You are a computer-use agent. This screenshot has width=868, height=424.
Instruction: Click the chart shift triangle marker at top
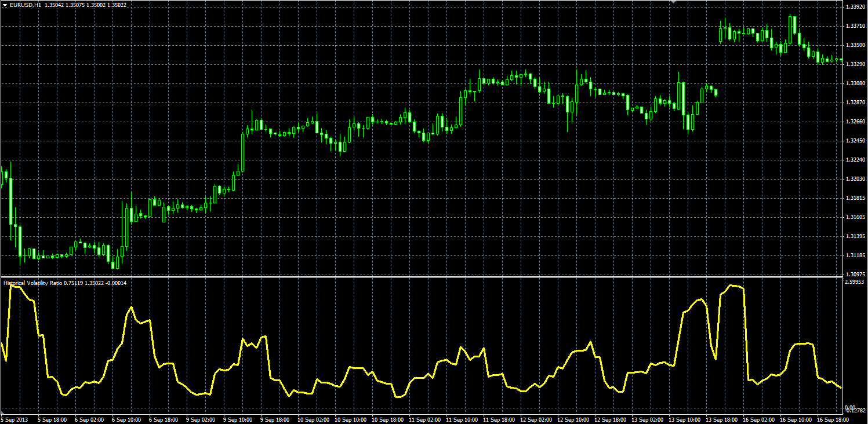click(x=673, y=2)
